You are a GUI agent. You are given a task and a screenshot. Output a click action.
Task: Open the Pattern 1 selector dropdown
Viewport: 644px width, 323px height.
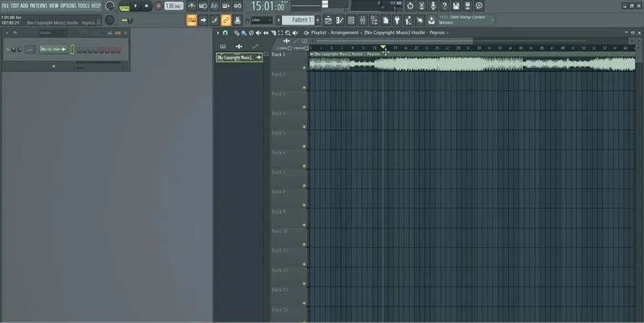[304, 20]
